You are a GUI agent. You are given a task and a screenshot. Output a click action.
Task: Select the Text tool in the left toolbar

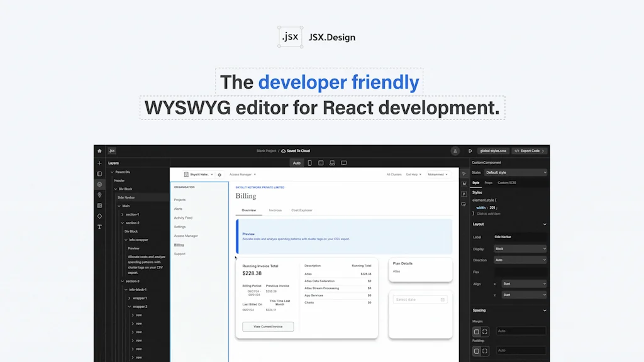pos(99,227)
